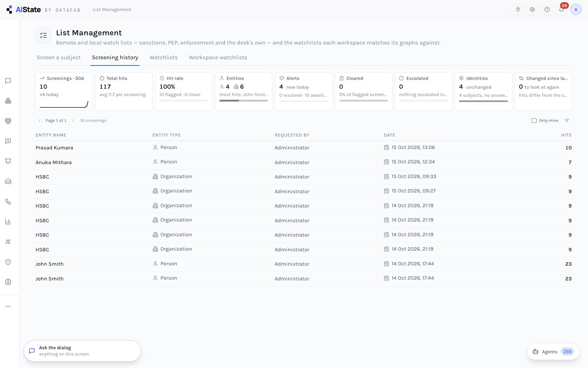Viewport: 588px width, 368px height.
Task: Click the Escalated summary card
Action: (x=424, y=91)
